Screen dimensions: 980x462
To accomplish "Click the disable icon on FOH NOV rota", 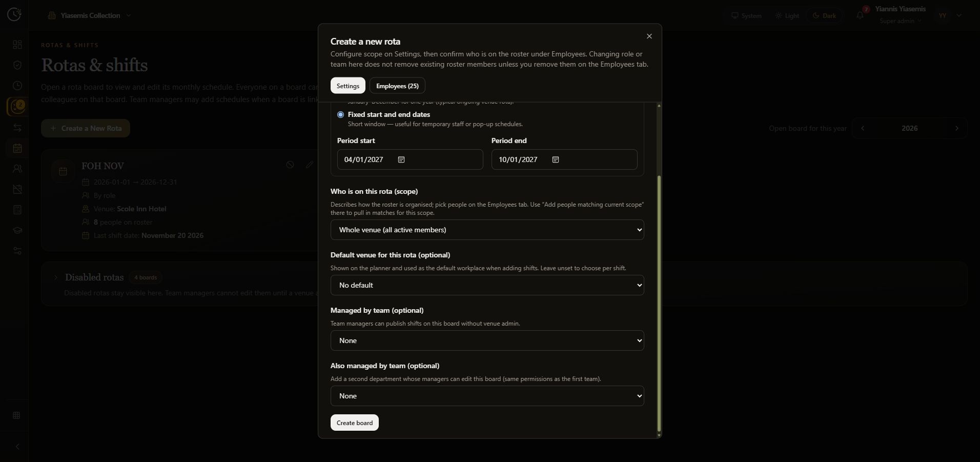I will coord(290,165).
